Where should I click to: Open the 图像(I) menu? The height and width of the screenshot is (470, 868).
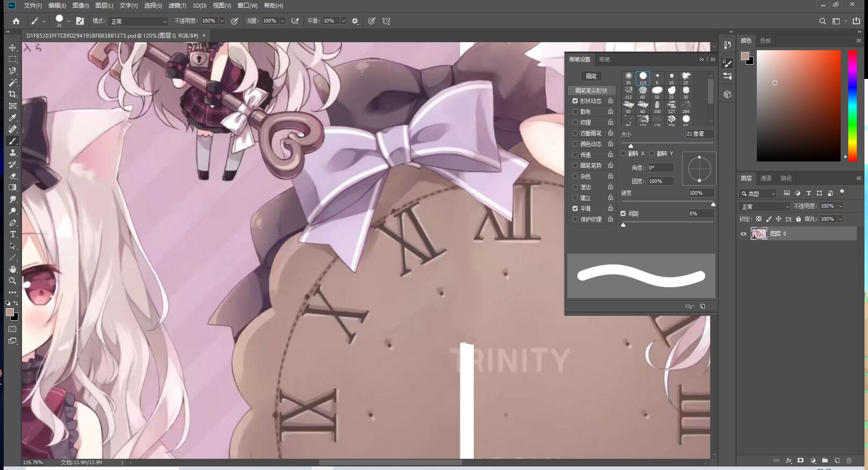pos(81,5)
